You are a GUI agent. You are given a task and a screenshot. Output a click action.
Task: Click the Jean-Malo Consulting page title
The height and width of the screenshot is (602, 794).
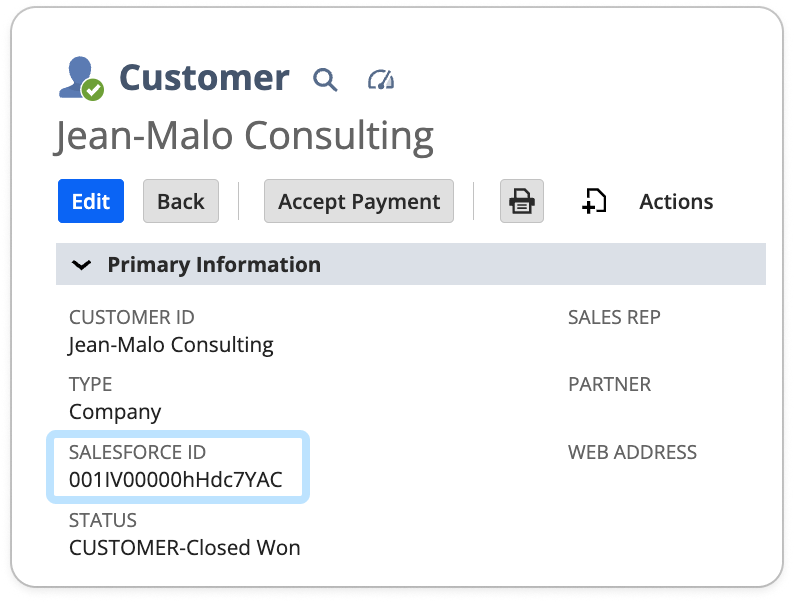click(x=244, y=136)
